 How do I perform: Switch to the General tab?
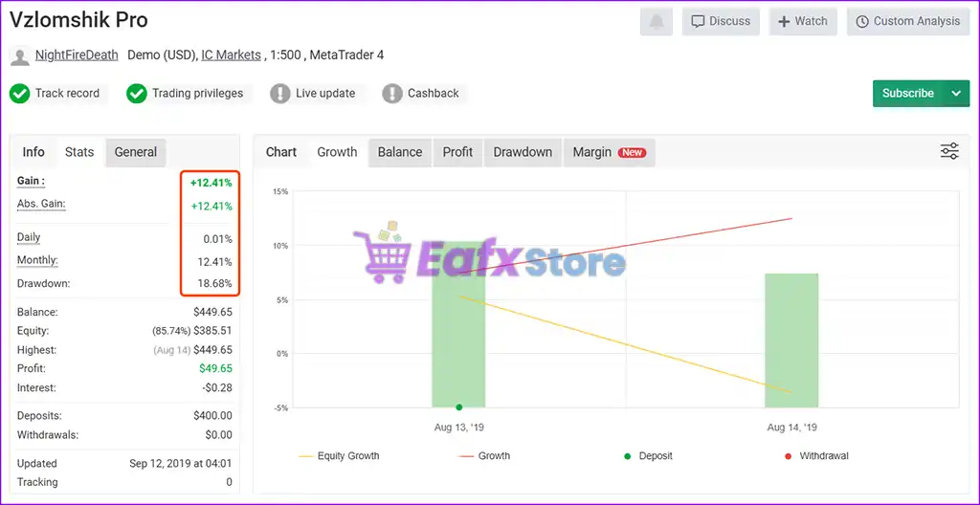(136, 152)
